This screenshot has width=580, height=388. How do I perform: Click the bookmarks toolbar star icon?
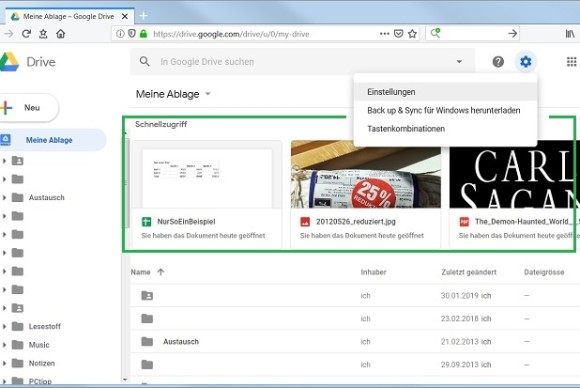click(43, 34)
